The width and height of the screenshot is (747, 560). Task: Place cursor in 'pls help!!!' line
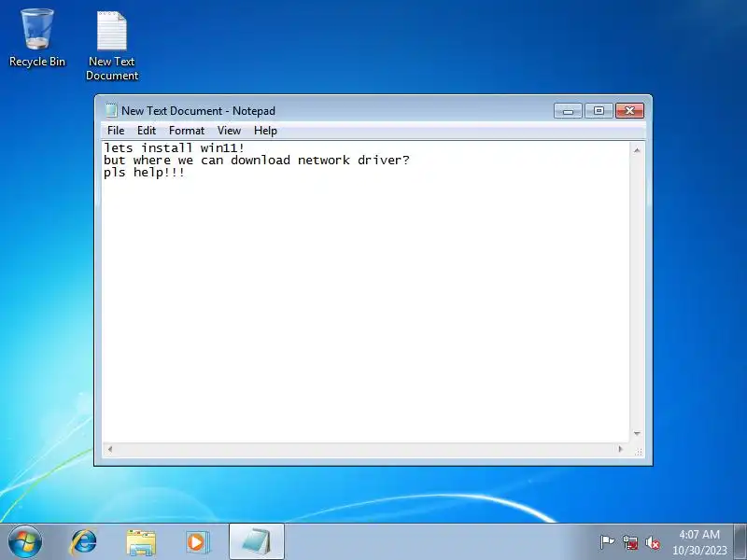point(145,173)
